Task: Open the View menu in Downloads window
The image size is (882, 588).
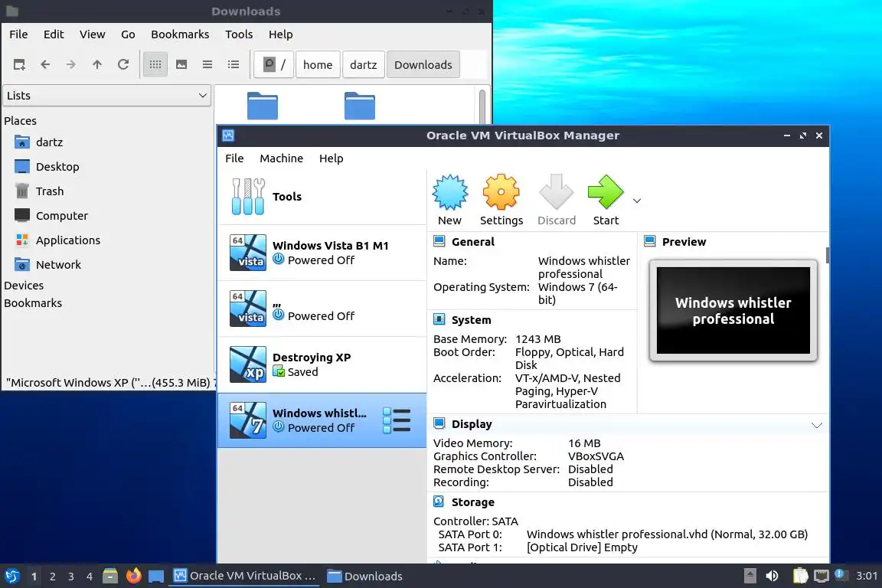Action: point(92,34)
